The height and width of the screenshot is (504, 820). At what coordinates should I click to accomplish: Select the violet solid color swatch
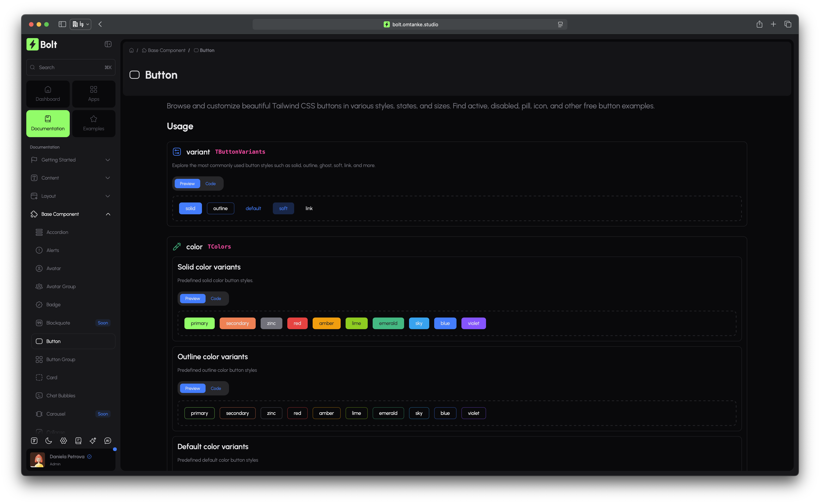pos(473,323)
